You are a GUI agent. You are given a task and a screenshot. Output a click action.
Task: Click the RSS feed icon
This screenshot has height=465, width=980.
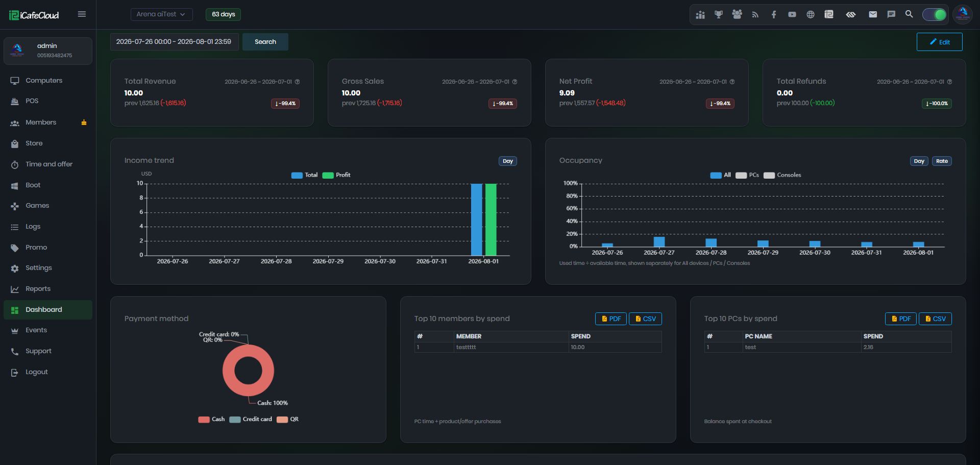[x=755, y=14]
